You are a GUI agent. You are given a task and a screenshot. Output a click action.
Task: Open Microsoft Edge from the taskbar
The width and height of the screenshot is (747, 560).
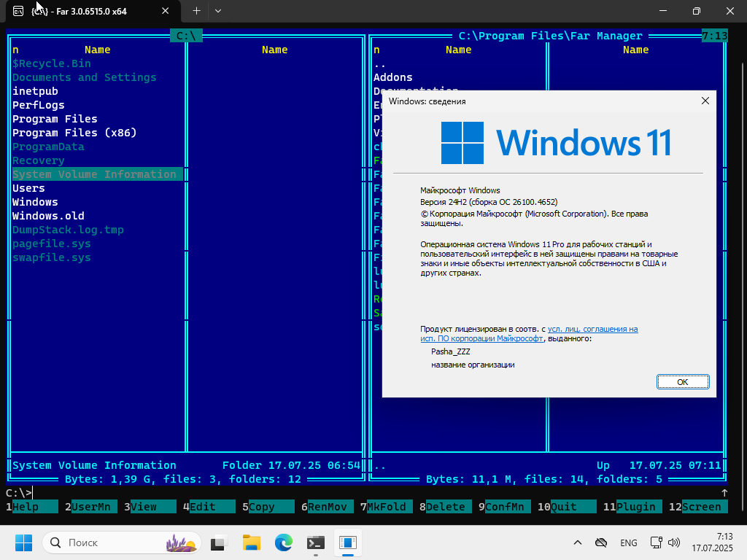283,543
